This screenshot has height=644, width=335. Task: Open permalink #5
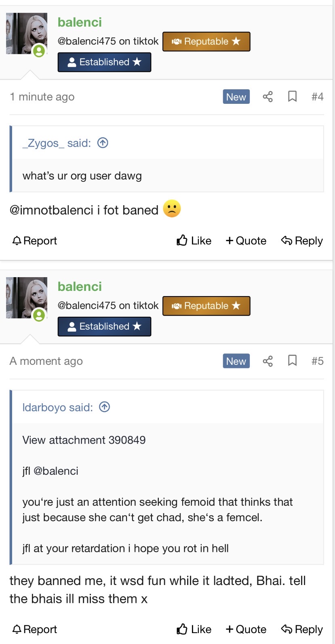(317, 361)
